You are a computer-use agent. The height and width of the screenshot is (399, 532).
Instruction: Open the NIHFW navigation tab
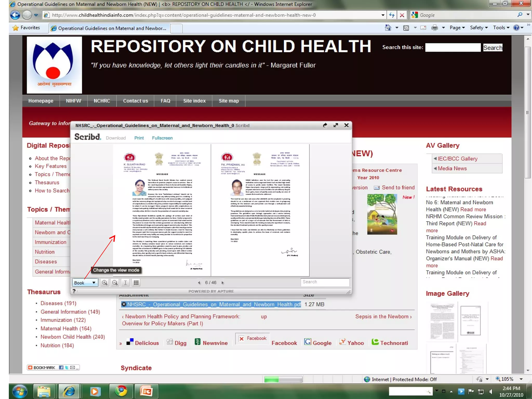click(x=74, y=101)
